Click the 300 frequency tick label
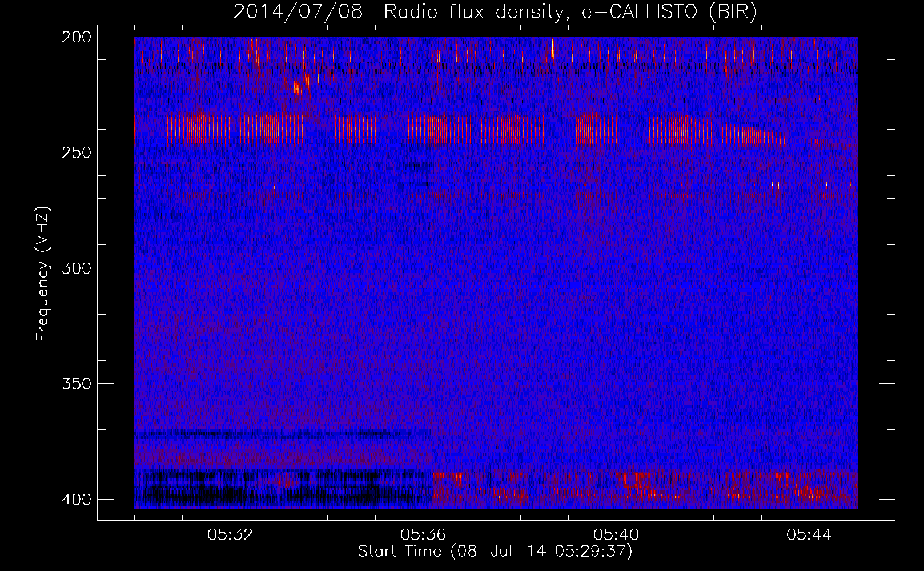 76,268
